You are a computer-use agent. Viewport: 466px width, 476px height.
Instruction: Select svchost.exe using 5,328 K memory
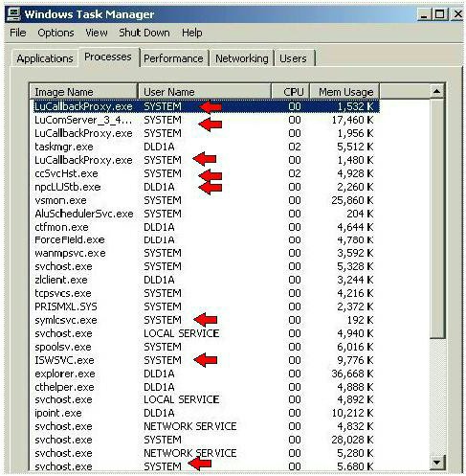pyautogui.click(x=204, y=266)
